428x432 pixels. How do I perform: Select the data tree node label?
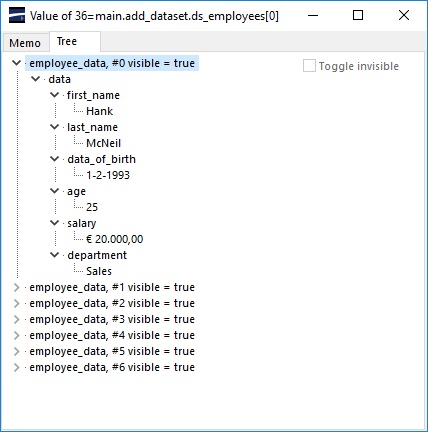[60, 79]
